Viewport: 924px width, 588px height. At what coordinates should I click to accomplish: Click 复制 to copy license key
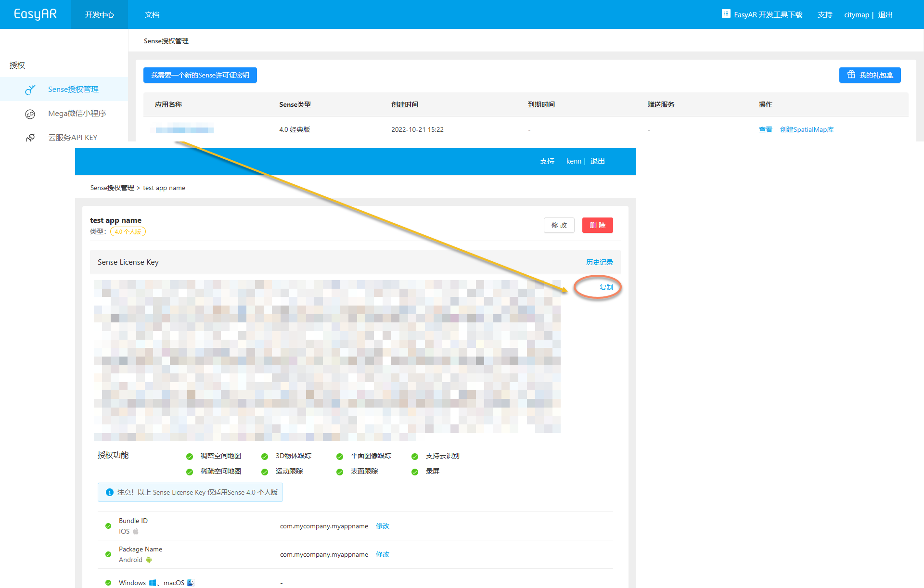pos(606,287)
